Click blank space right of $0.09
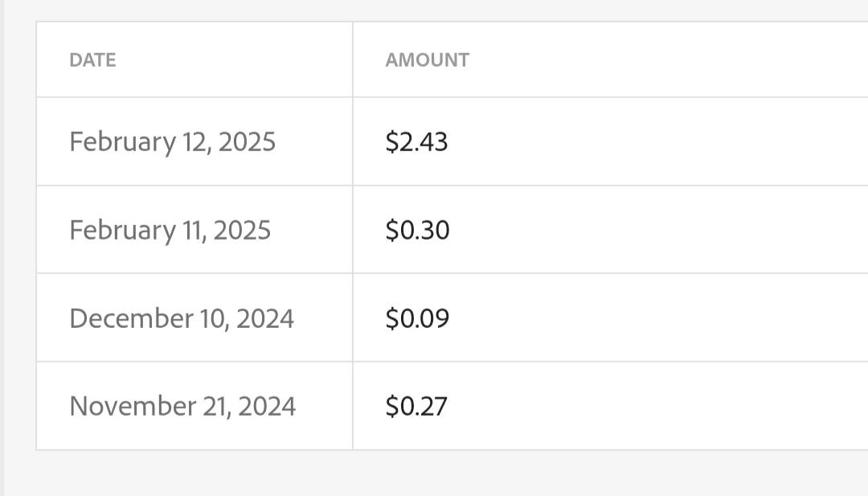Viewport: 868px width, 496px height. click(659, 318)
